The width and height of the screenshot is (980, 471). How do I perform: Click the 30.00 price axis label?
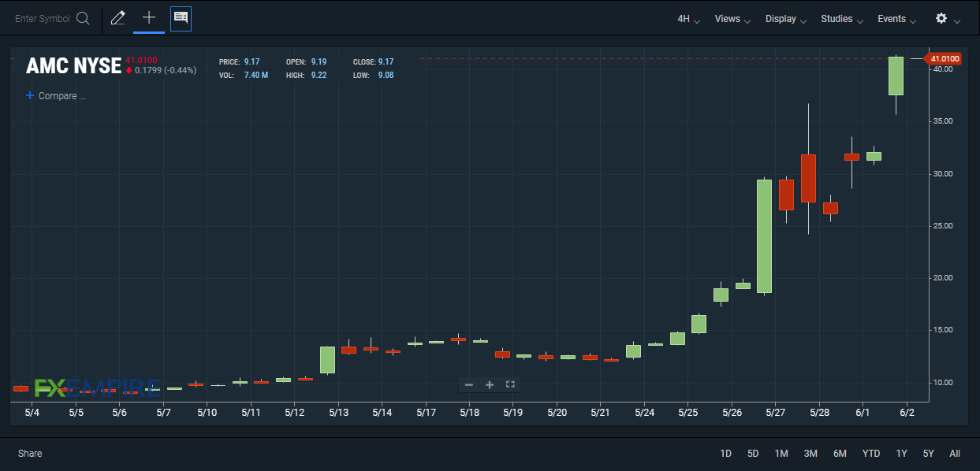pyautogui.click(x=943, y=174)
